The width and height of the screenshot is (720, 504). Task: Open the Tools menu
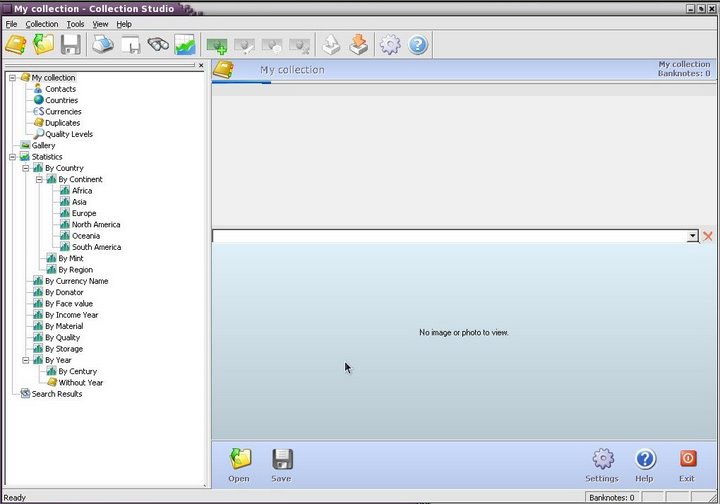tap(75, 24)
